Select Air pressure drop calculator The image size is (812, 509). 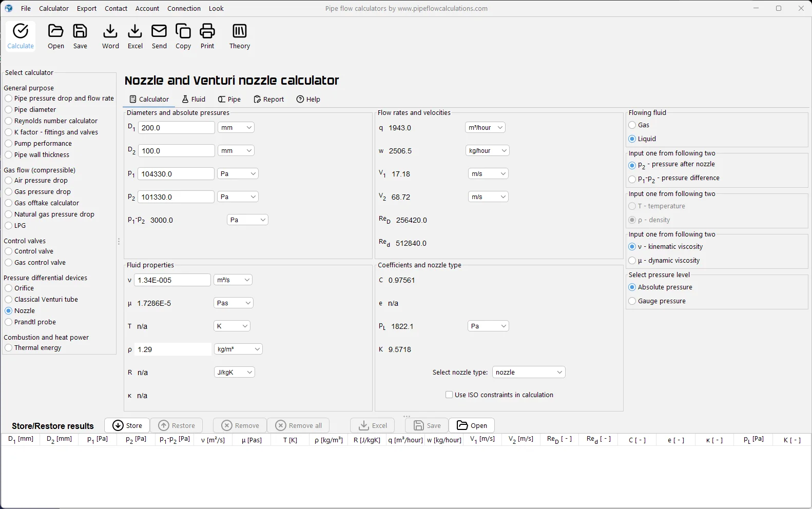36,180
